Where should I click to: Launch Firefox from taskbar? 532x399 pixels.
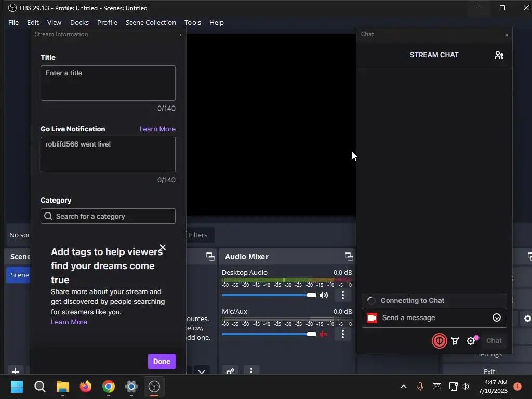pos(86,387)
